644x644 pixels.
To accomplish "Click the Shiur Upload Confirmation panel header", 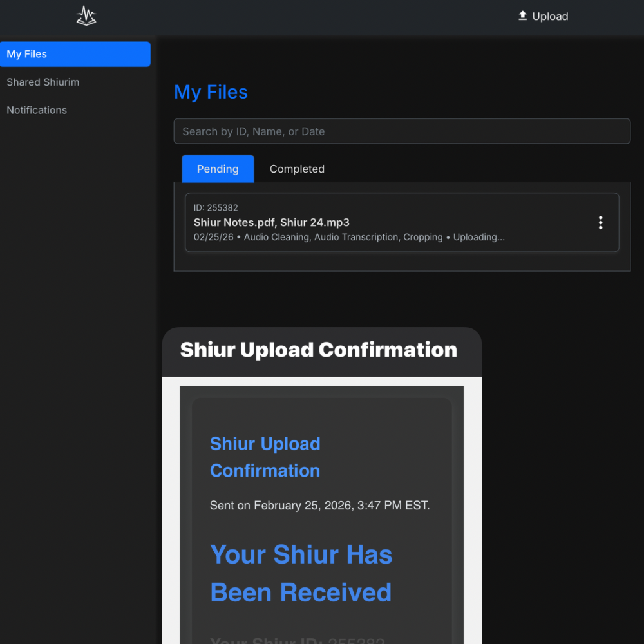I will click(319, 350).
